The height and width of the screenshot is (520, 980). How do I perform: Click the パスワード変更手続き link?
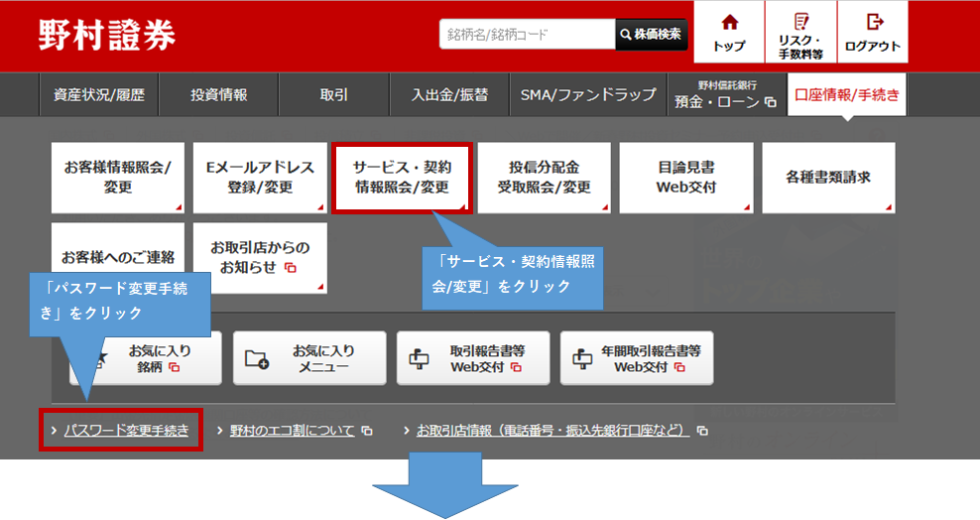[x=126, y=431]
